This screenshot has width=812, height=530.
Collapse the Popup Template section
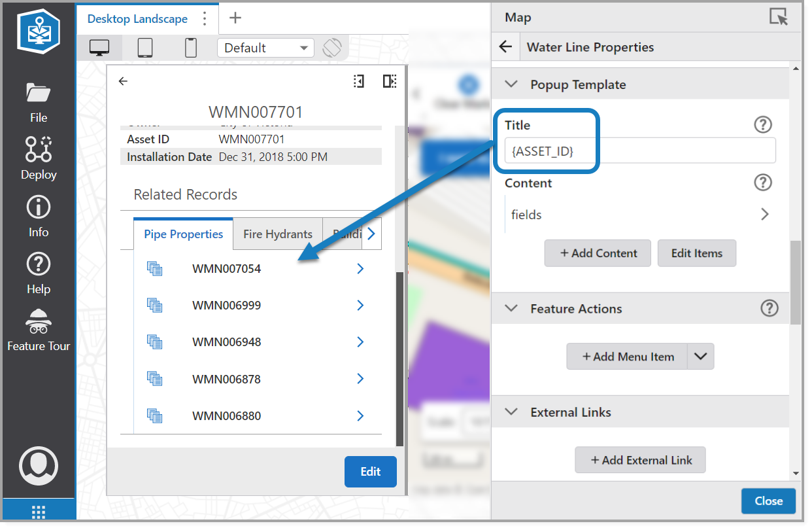(512, 84)
